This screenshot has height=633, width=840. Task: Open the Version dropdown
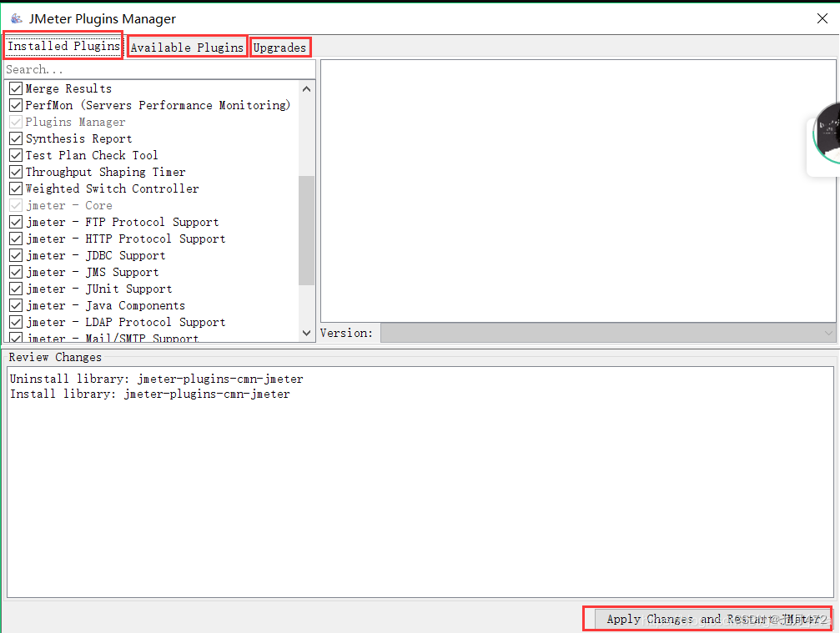608,333
